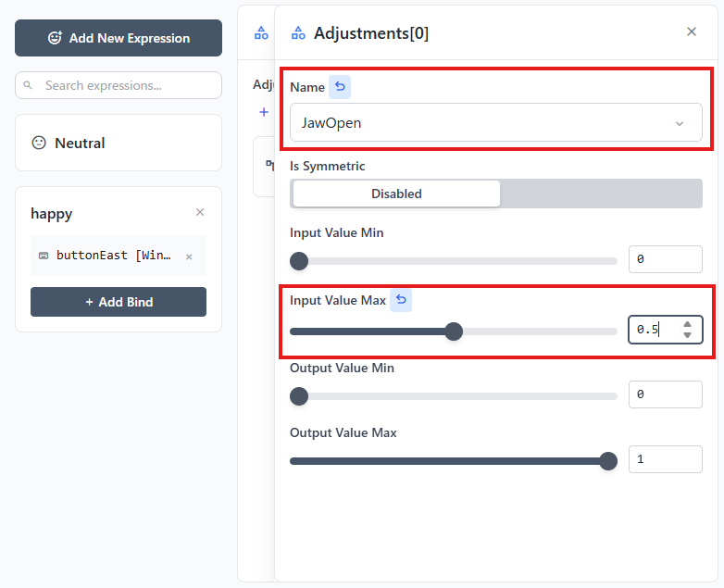Reset the Name field with undo icon

(x=340, y=87)
